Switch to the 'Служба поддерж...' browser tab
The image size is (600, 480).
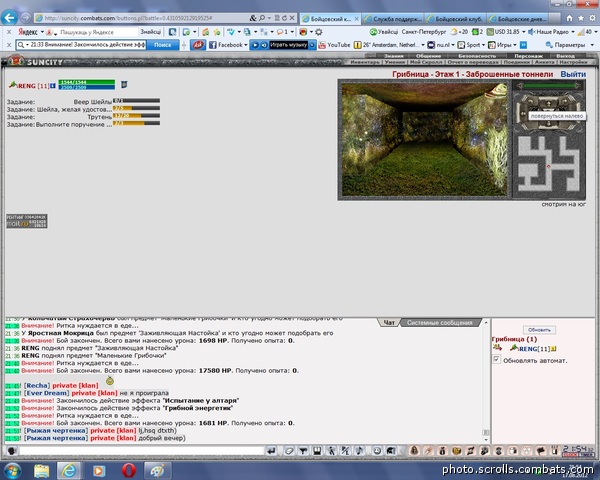pos(393,18)
